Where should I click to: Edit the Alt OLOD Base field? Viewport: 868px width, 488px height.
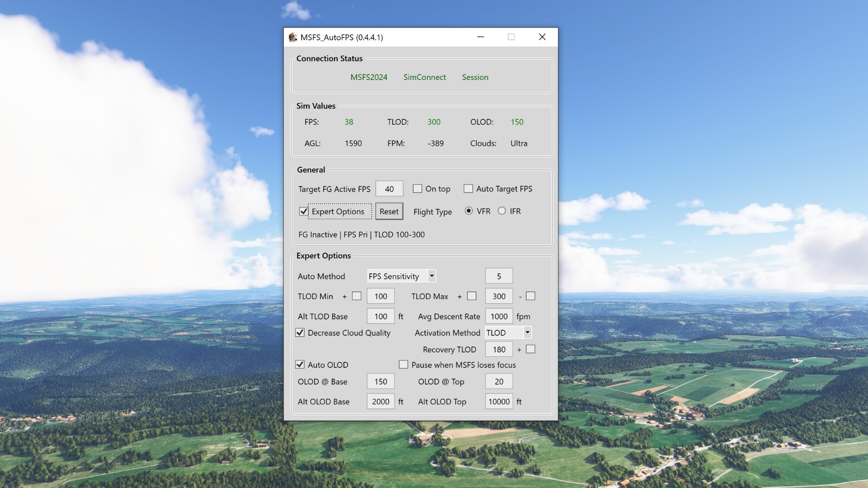tap(381, 401)
